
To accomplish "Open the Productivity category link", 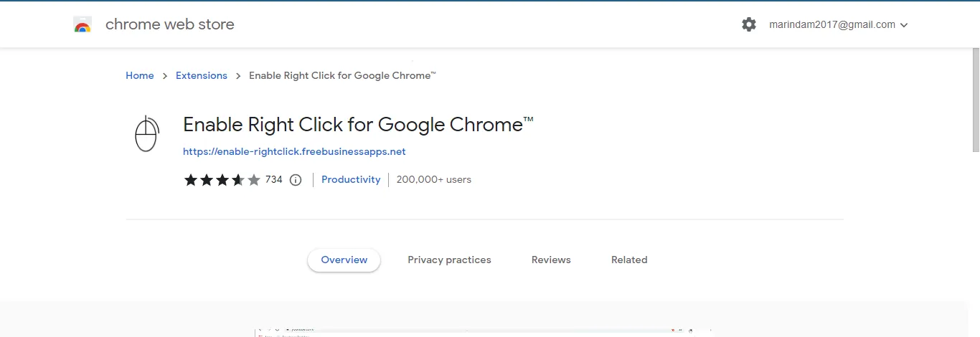I will pos(351,180).
